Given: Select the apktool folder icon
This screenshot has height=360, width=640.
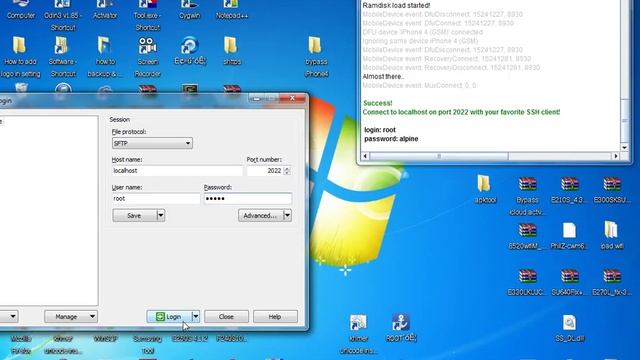Looking at the screenshot, I should click(x=485, y=189).
